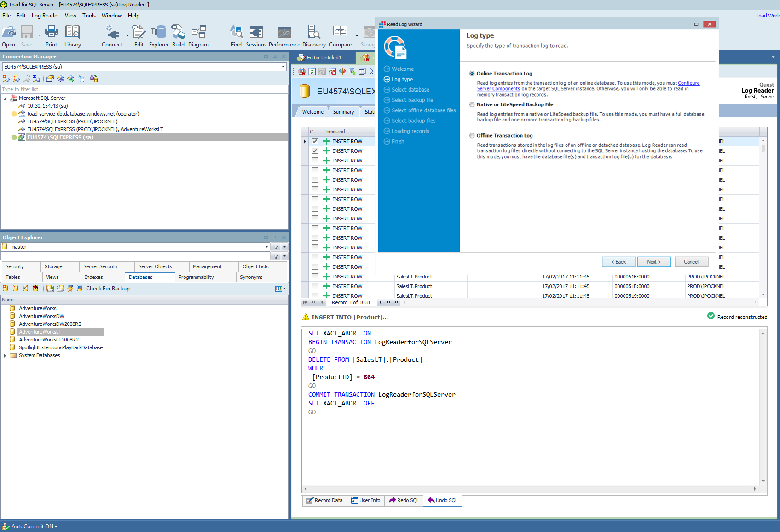780x532 pixels.
Task: Open the Tools menu
Action: coord(89,16)
